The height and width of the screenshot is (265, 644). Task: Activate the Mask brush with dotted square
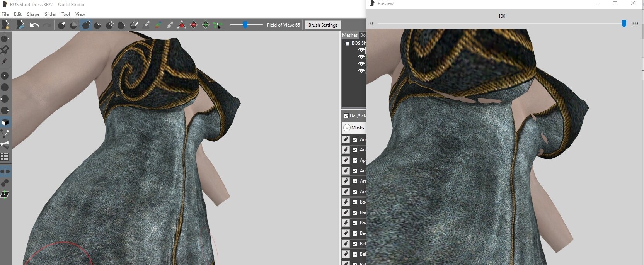tap(74, 25)
